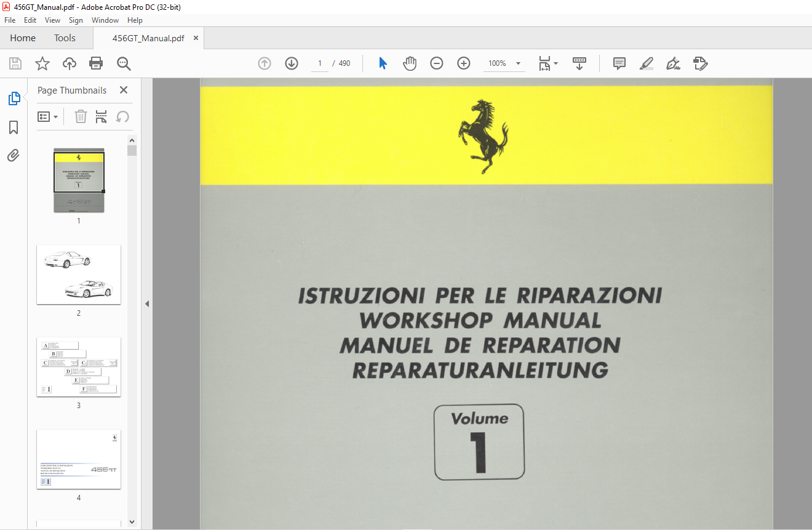Go to next page arrow
812x530 pixels.
tap(292, 63)
